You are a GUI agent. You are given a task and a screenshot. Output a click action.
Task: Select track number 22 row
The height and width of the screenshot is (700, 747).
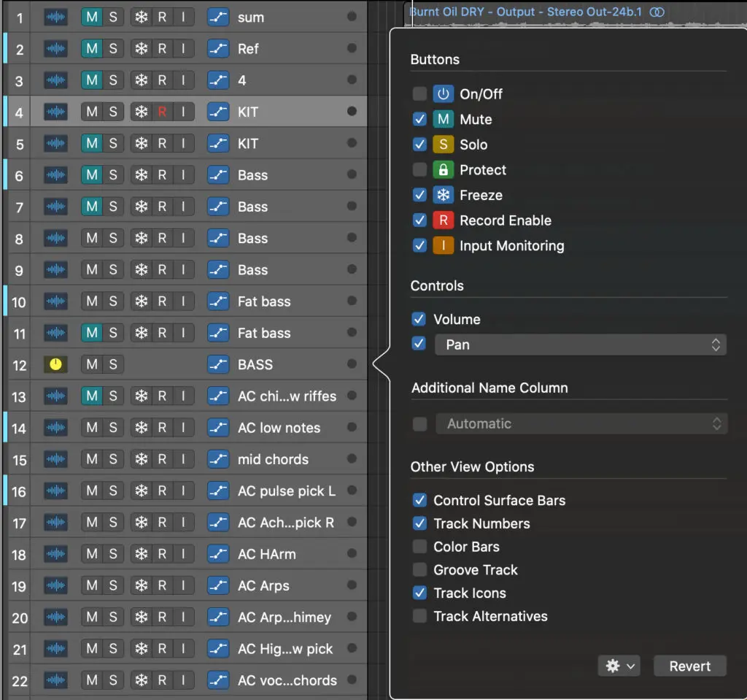(x=20, y=681)
